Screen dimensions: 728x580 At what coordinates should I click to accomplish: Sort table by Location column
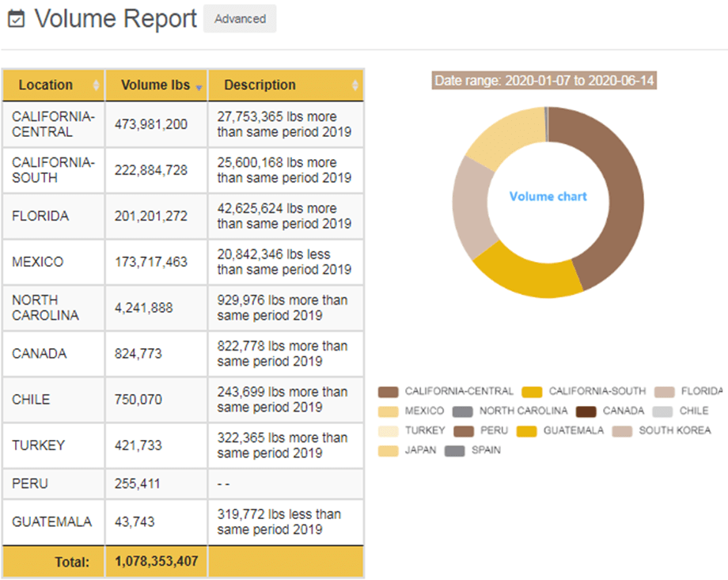pos(53,85)
